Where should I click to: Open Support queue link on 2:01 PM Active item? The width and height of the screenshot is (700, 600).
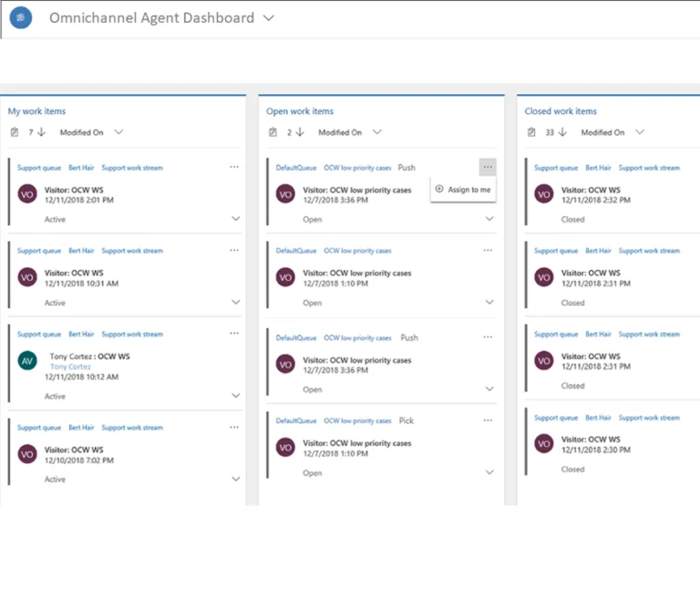tap(39, 168)
